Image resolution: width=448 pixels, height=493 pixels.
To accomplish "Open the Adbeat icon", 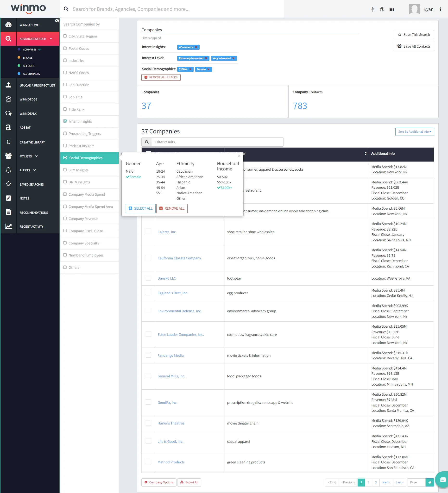I will pos(8,127).
